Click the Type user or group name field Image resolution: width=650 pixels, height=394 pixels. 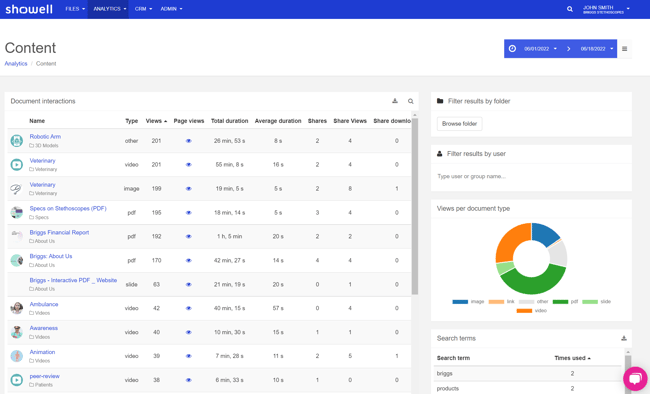(531, 176)
